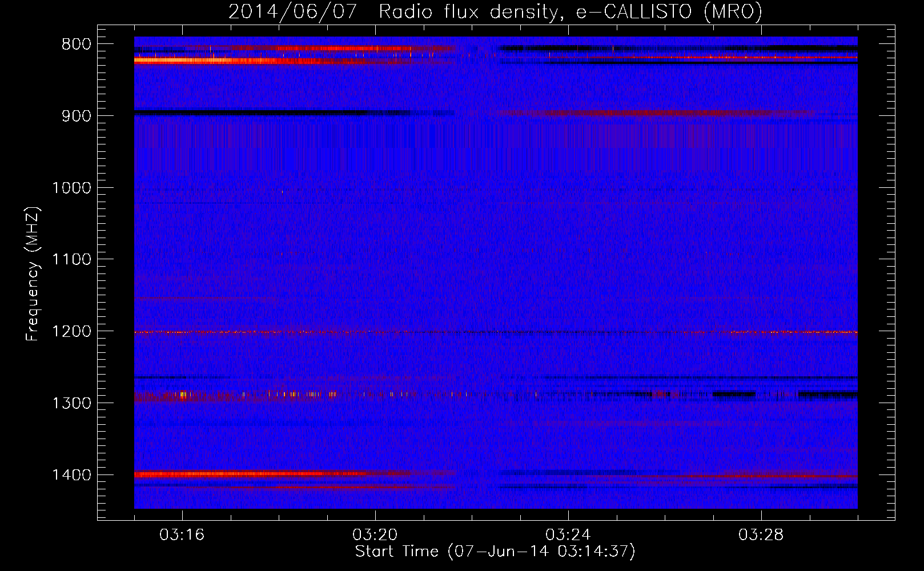This screenshot has width=924, height=571.
Task: Click the "800" frequency tick label
Action: pyautogui.click(x=77, y=45)
